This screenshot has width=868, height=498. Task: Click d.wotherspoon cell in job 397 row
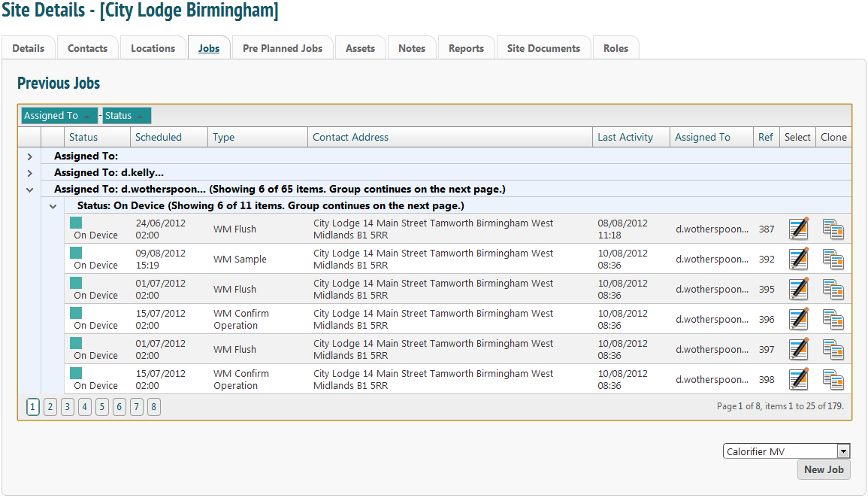point(712,350)
